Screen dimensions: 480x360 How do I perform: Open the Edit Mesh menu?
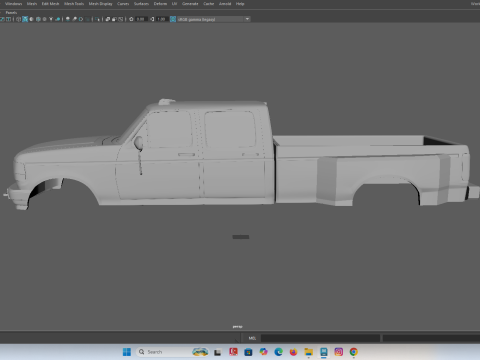[x=50, y=4]
